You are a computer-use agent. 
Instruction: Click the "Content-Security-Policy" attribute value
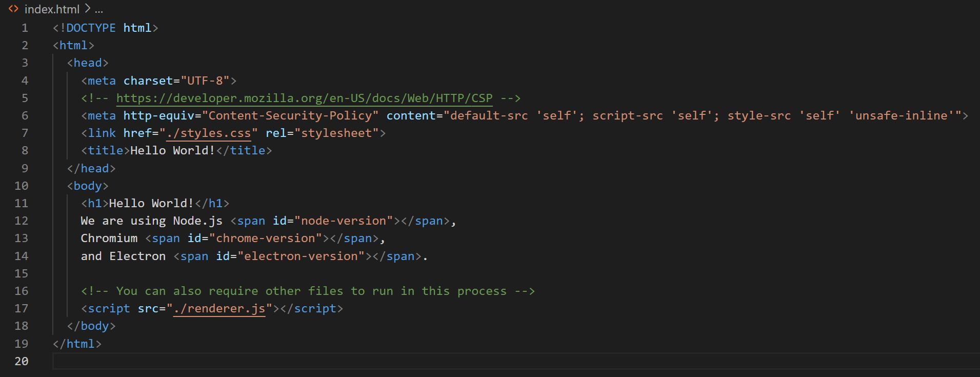(290, 116)
